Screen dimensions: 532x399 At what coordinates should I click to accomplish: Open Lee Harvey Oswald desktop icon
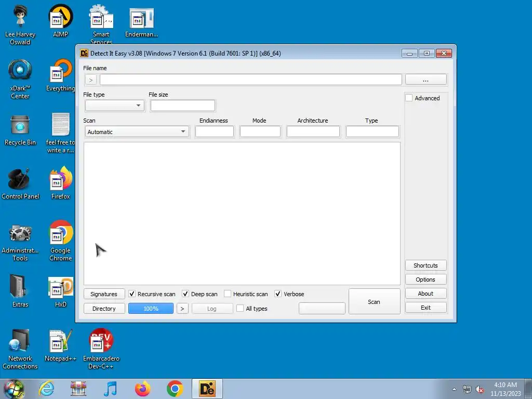click(x=20, y=24)
